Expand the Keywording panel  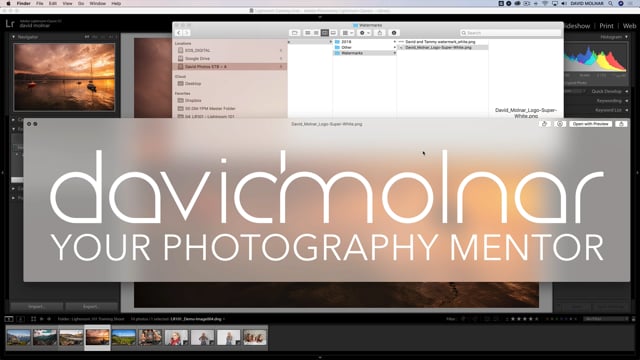(627, 101)
